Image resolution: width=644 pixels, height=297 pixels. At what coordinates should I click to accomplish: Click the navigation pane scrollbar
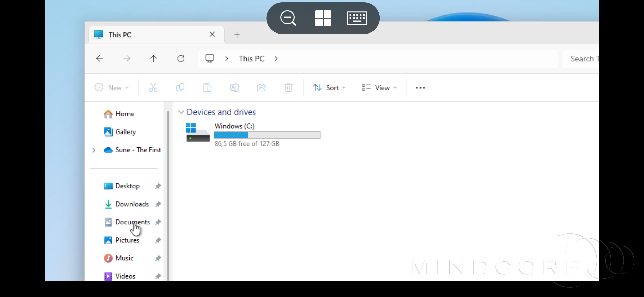[x=168, y=195]
